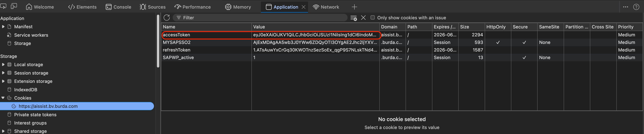Click the sidebar vertical scrollbar

[158, 41]
